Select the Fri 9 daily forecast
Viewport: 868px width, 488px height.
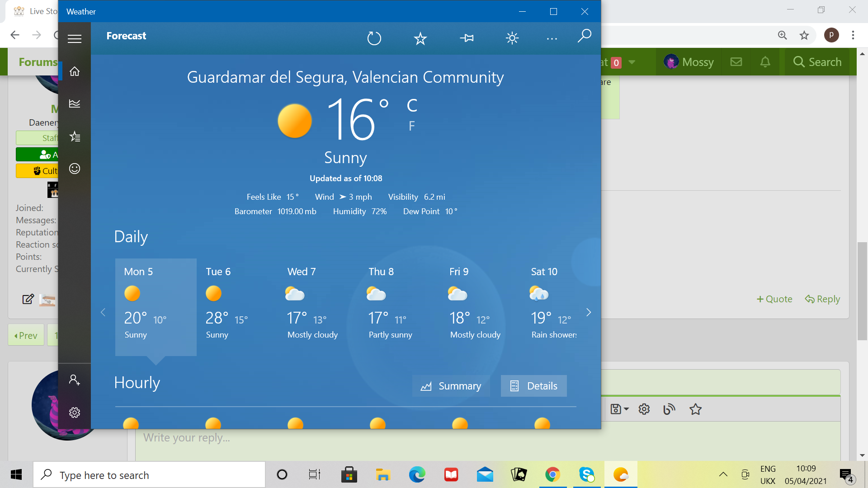click(481, 307)
